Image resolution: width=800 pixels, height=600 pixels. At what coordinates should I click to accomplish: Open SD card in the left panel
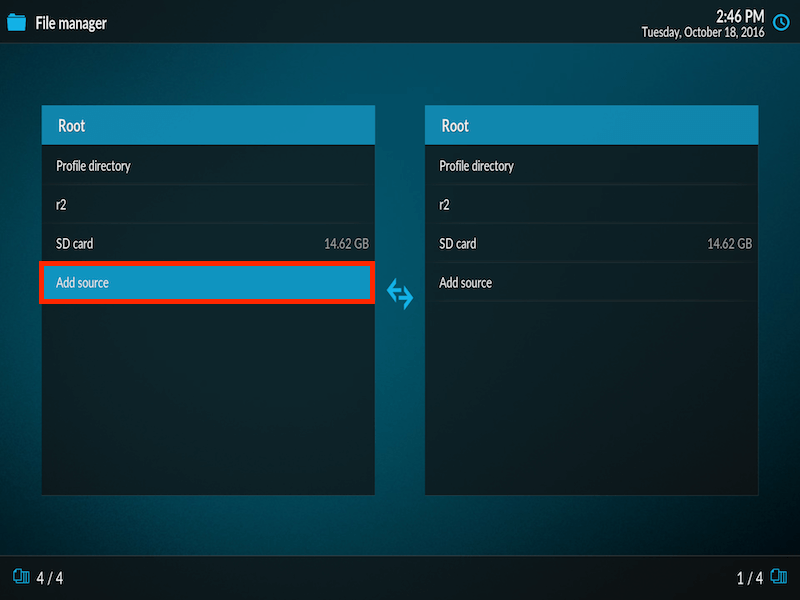208,243
